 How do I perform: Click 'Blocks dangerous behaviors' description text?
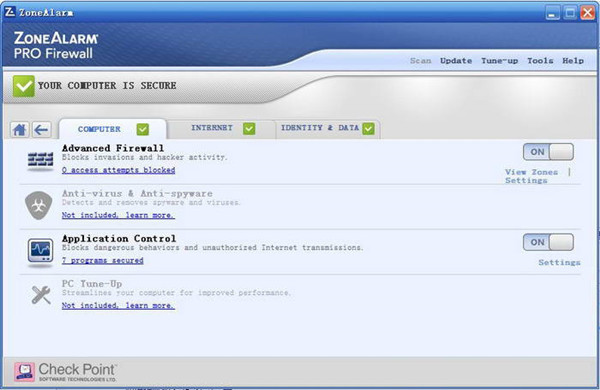[x=212, y=248]
